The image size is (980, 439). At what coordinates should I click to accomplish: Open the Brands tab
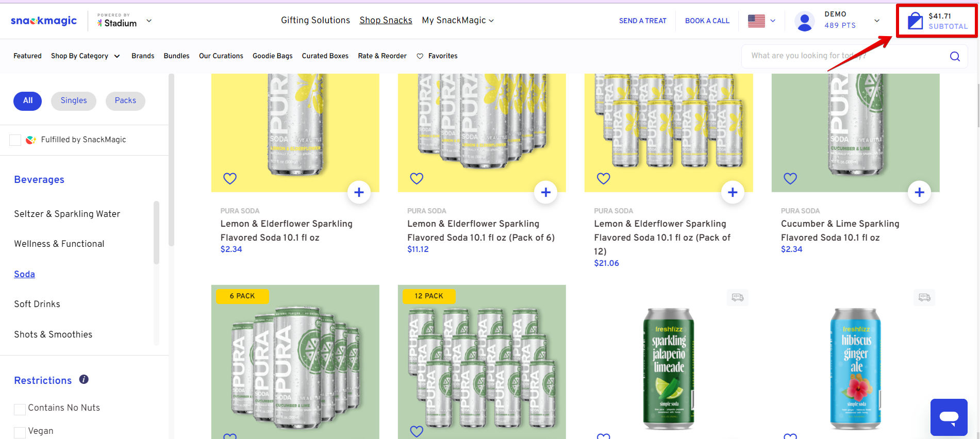[143, 56]
